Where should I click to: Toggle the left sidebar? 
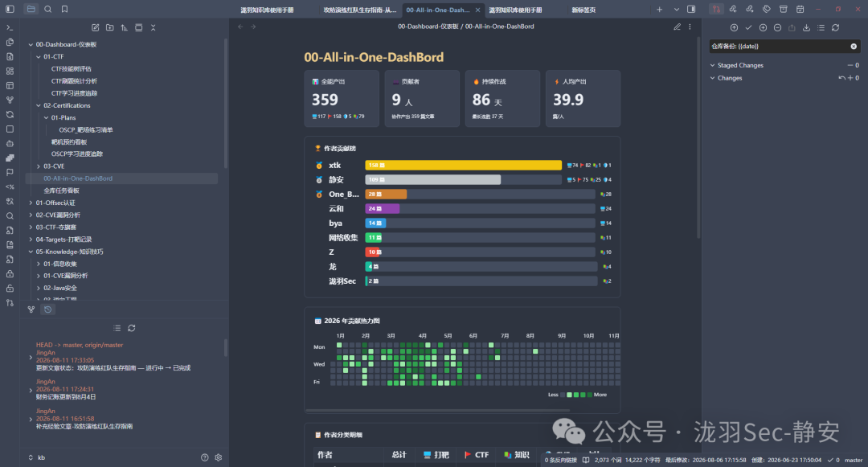coord(10,9)
